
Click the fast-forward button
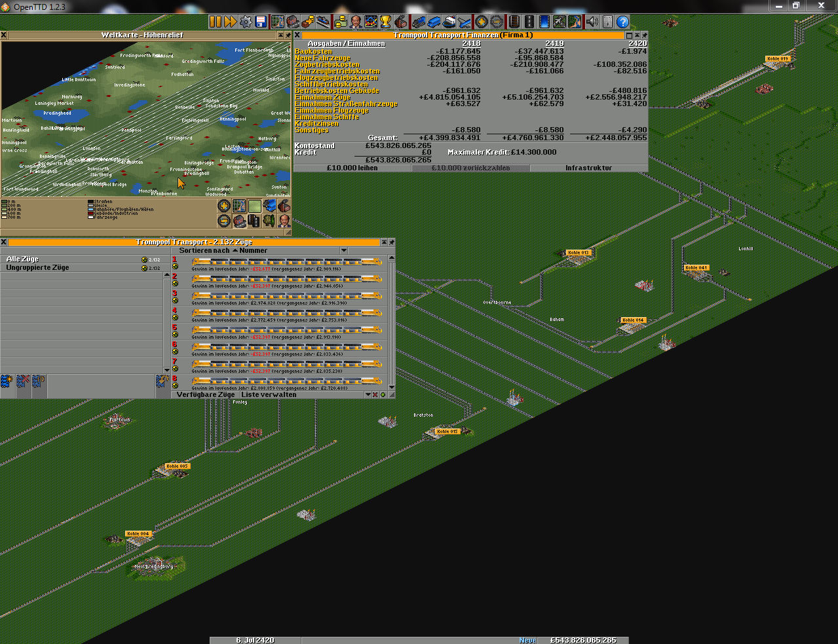(x=231, y=22)
